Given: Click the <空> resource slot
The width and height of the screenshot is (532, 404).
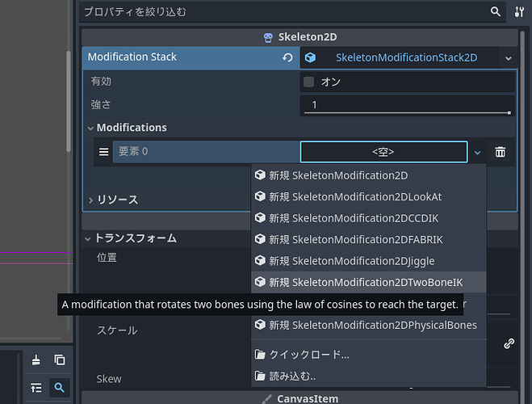Looking at the screenshot, I should point(383,152).
